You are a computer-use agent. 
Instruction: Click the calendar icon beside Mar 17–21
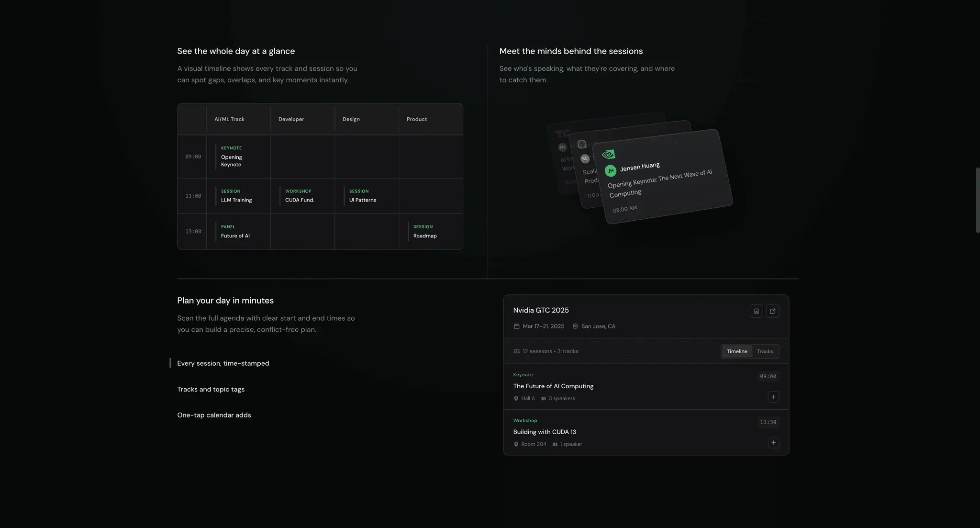pyautogui.click(x=516, y=326)
